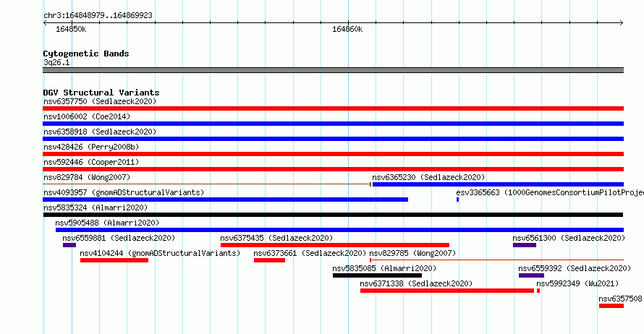The width and height of the screenshot is (644, 334).
Task: Select the Cytogenetic Bands track heading
Action: pos(86,53)
